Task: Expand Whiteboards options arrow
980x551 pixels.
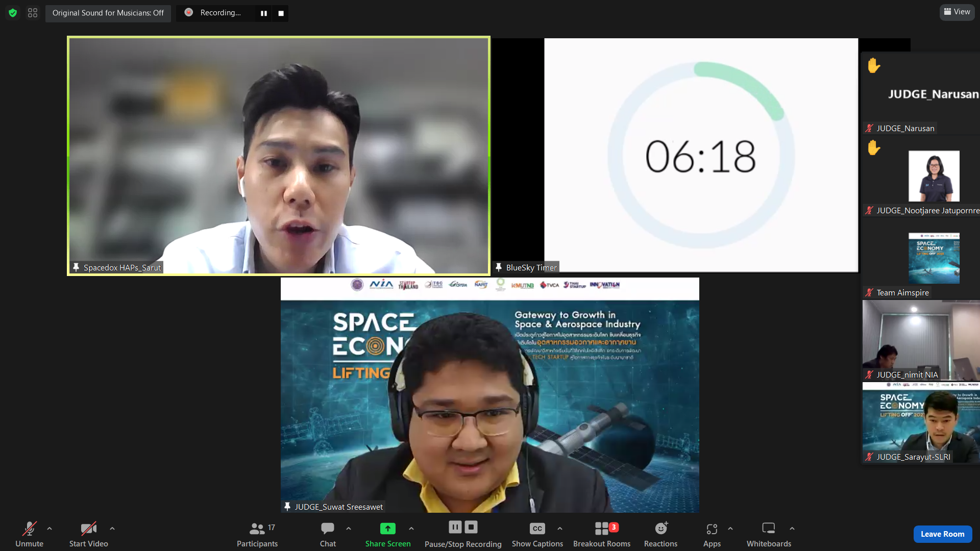Action: [792, 529]
